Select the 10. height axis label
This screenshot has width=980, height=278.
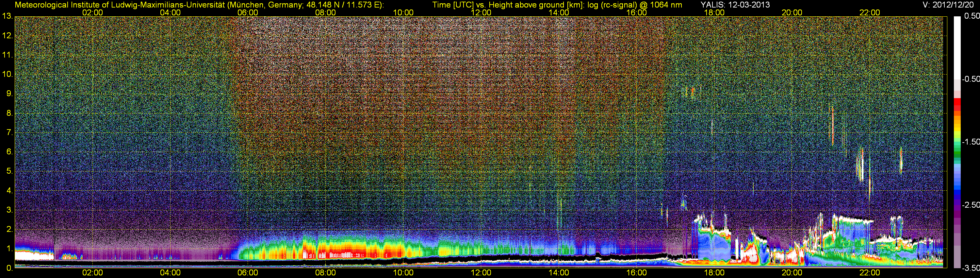8,74
